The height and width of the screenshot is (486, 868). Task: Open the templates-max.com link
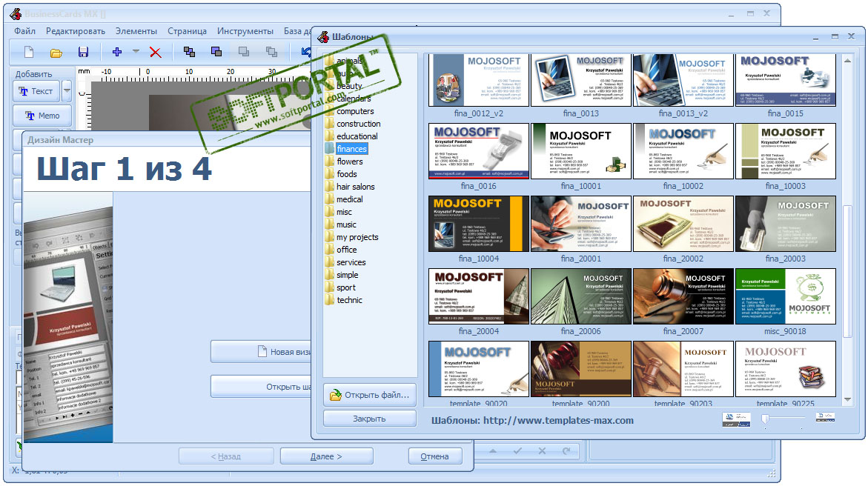559,420
